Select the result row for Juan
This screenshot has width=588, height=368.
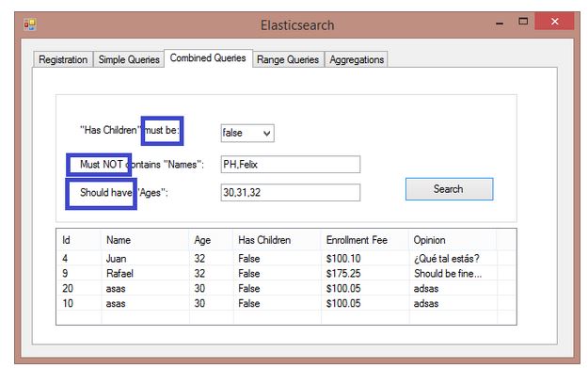[286, 259]
